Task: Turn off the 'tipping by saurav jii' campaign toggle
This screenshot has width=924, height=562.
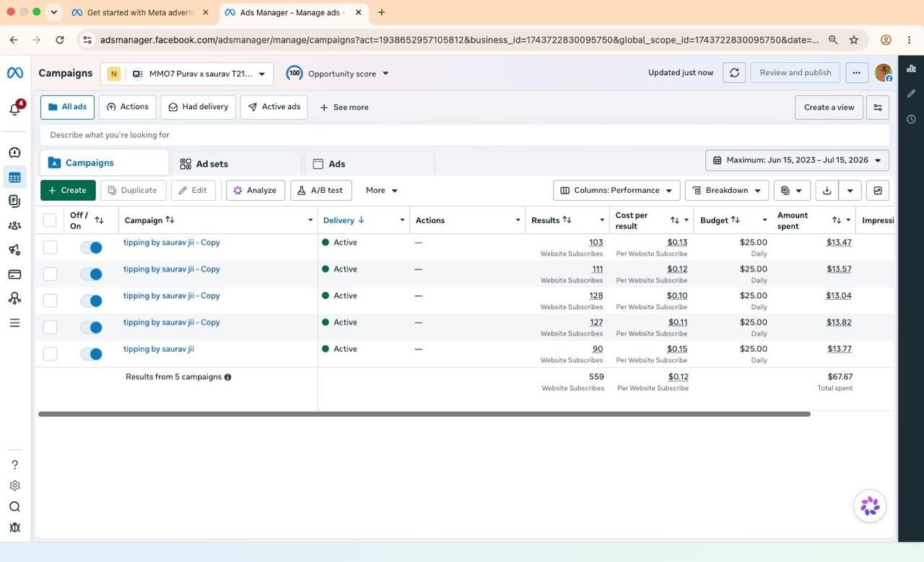Action: (x=91, y=354)
